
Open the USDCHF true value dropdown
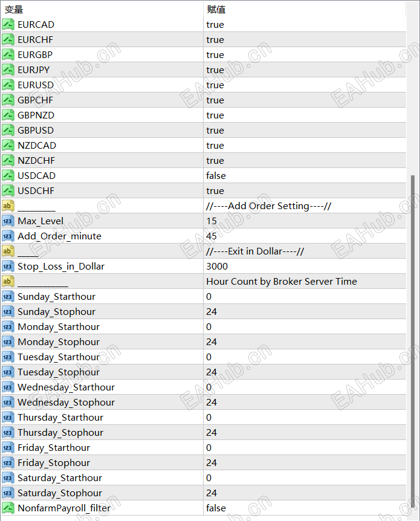tap(305, 191)
